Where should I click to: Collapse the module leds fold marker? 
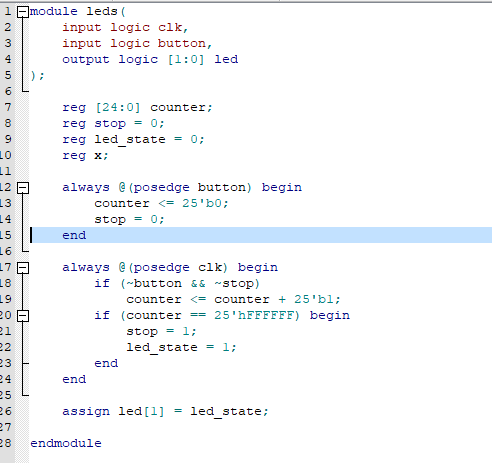point(23,12)
